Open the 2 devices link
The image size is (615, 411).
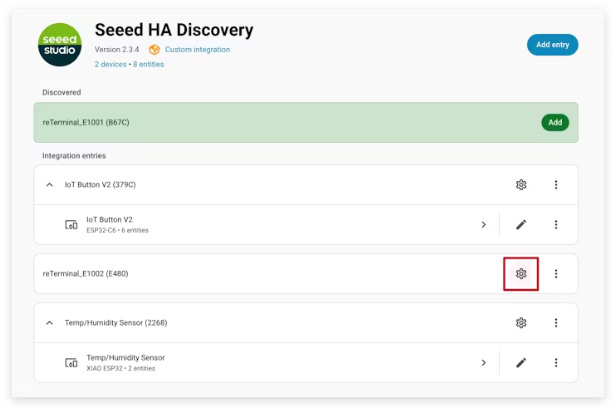[111, 64]
